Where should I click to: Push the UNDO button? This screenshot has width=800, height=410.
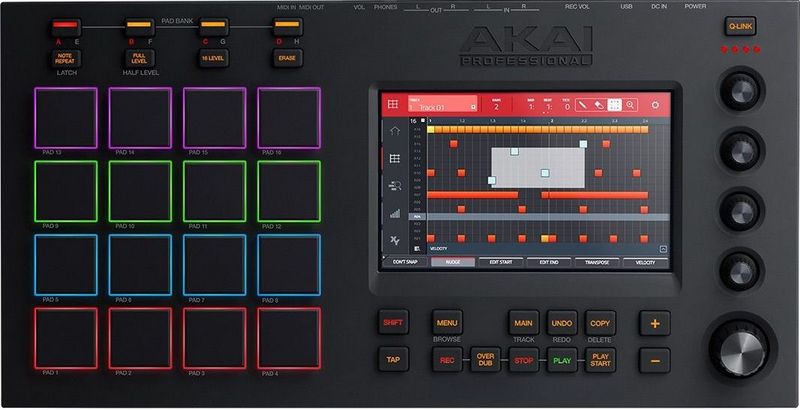tap(562, 323)
